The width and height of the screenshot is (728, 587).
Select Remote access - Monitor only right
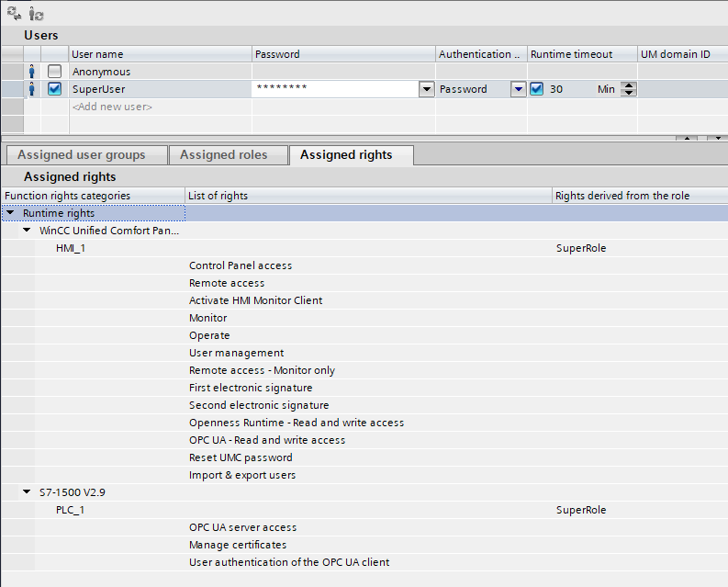[x=262, y=370]
